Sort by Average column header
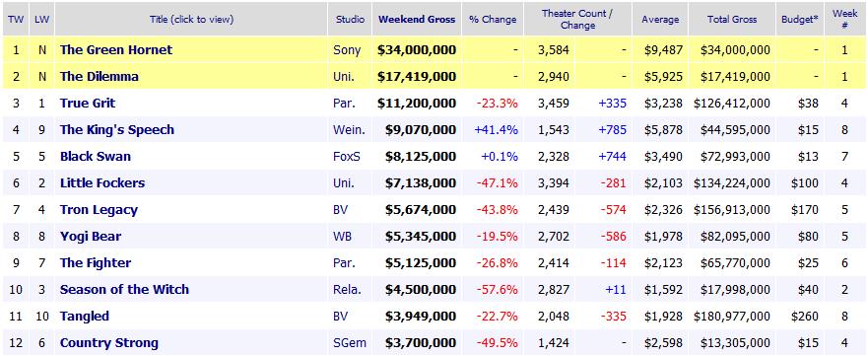Image resolution: width=868 pixels, height=356 pixels. [x=660, y=19]
